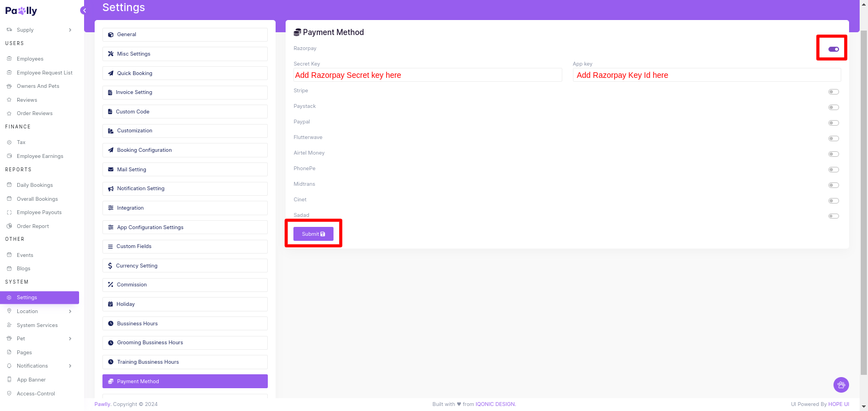The width and height of the screenshot is (868, 411).
Task: Click the Pages document icon
Action: 9,353
